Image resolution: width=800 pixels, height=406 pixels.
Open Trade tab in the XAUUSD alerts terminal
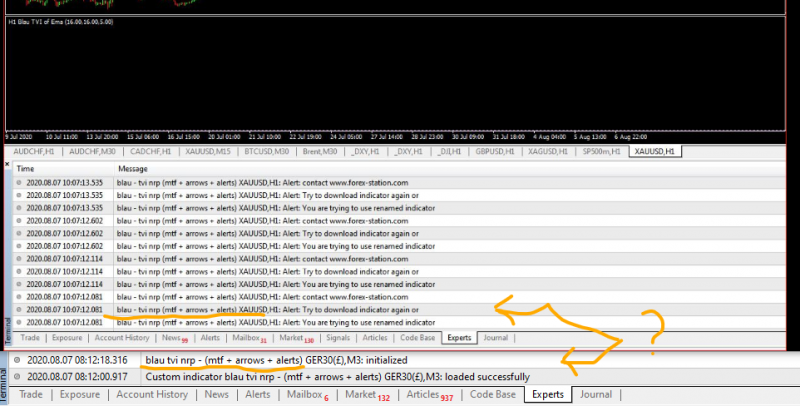click(x=30, y=338)
